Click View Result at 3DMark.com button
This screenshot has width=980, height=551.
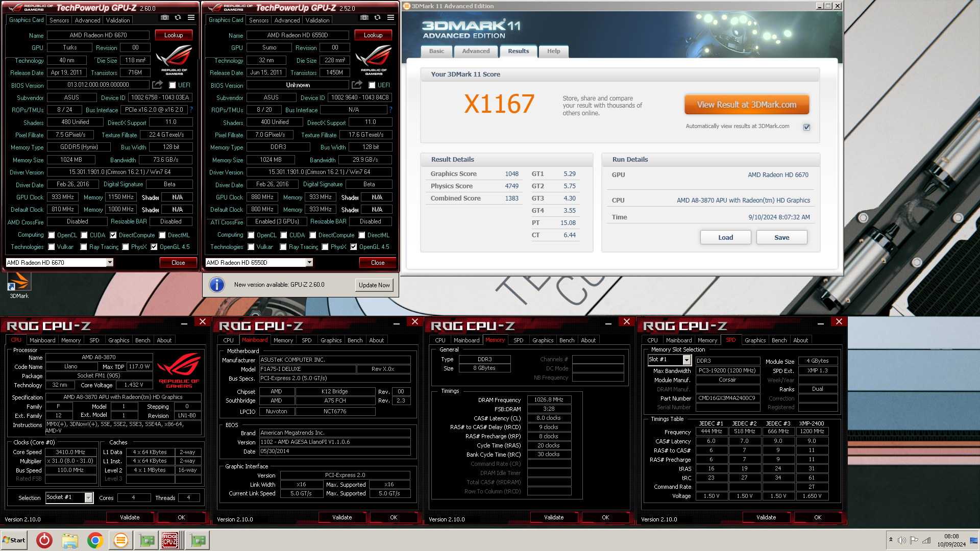pyautogui.click(x=747, y=105)
